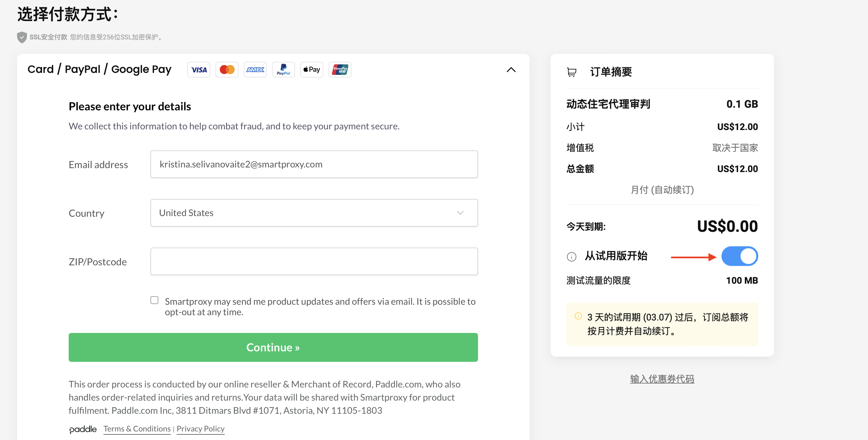Toggle the start-with-trial switch off

pyautogui.click(x=740, y=256)
